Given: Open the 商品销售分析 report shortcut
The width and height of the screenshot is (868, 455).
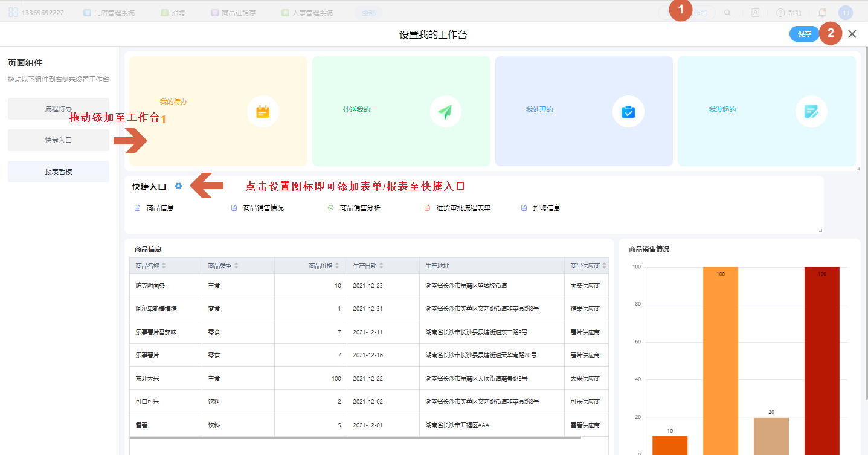Looking at the screenshot, I should click(x=359, y=208).
